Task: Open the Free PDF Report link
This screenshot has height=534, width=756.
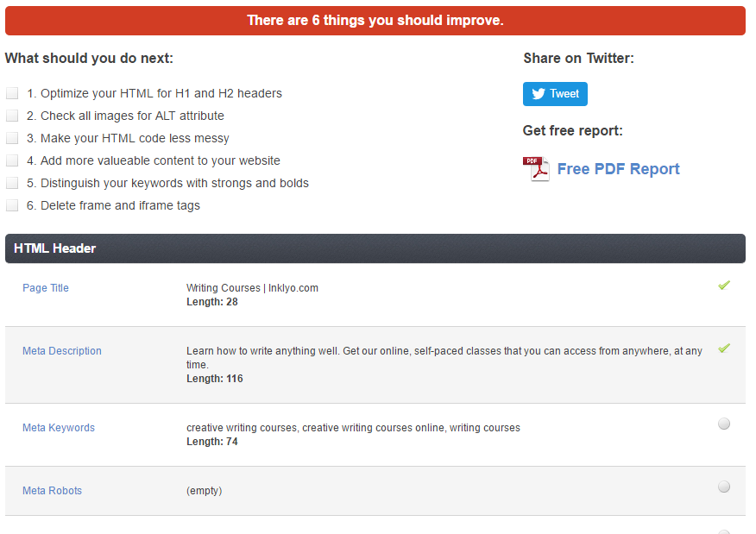Action: point(618,169)
